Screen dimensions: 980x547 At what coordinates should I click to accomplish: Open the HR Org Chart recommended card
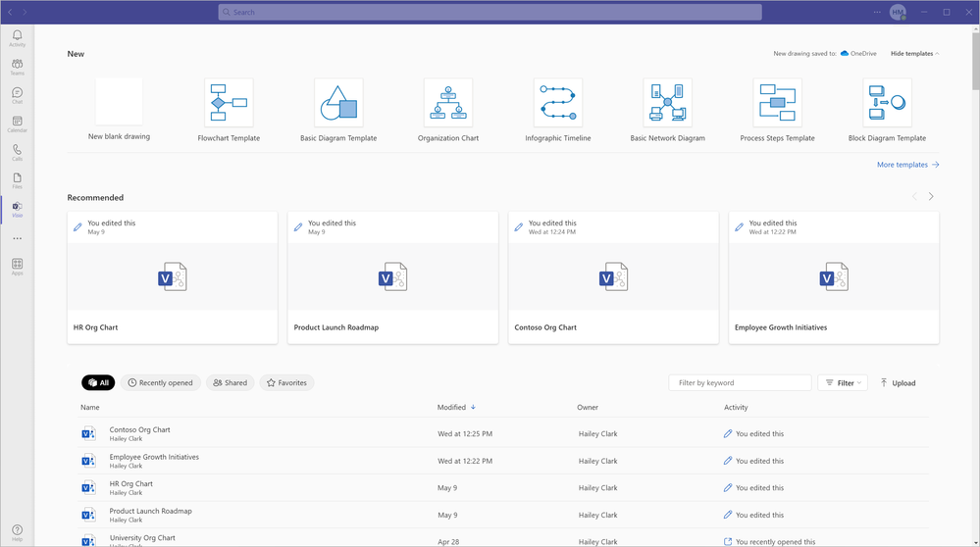pyautogui.click(x=173, y=277)
